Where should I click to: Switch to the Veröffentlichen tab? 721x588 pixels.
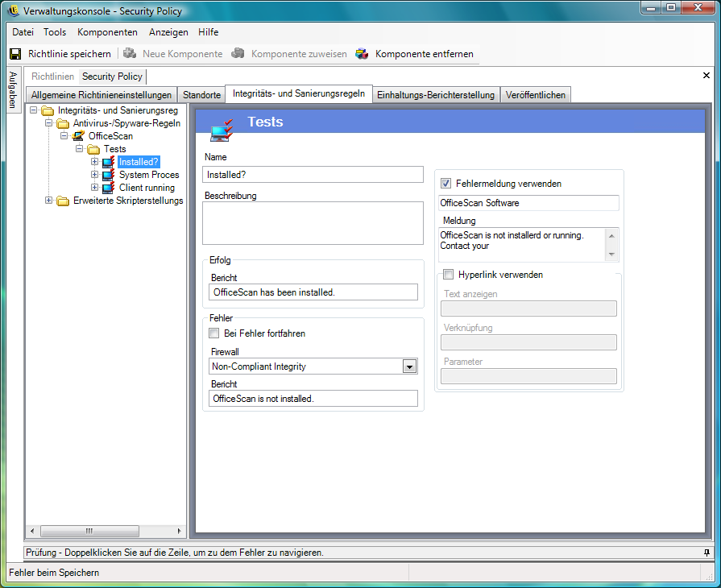coord(535,95)
